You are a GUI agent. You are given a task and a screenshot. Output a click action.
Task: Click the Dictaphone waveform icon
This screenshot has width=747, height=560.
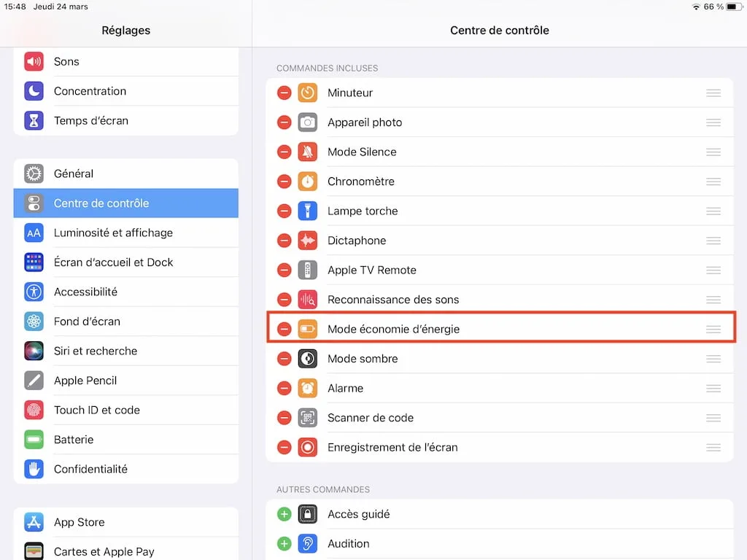pos(307,240)
